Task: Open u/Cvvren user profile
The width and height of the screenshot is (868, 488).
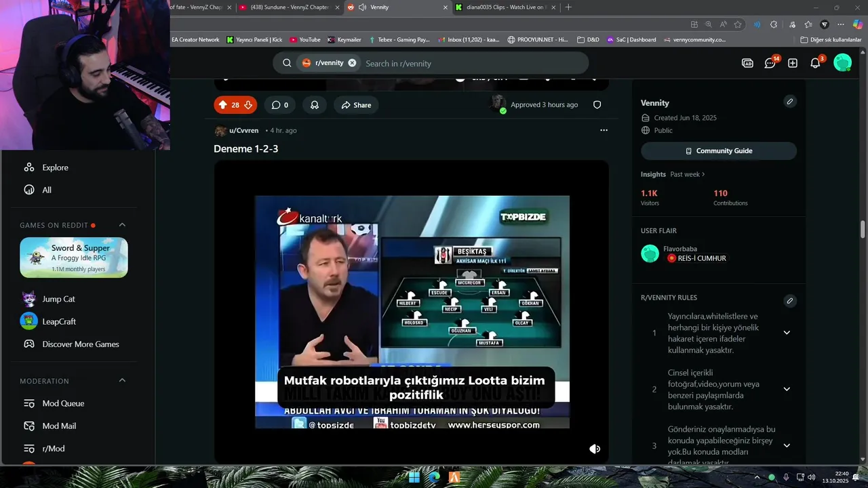Action: pyautogui.click(x=243, y=130)
